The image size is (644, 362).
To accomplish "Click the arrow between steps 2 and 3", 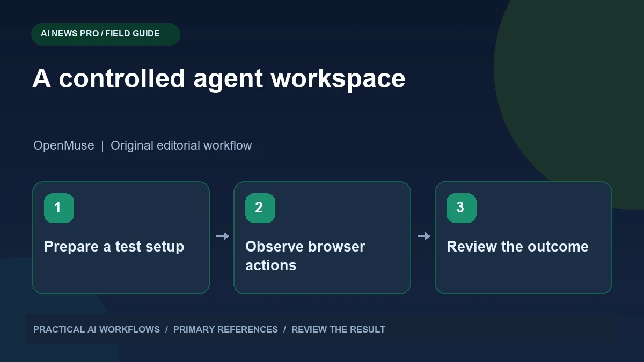I will click(x=423, y=236).
